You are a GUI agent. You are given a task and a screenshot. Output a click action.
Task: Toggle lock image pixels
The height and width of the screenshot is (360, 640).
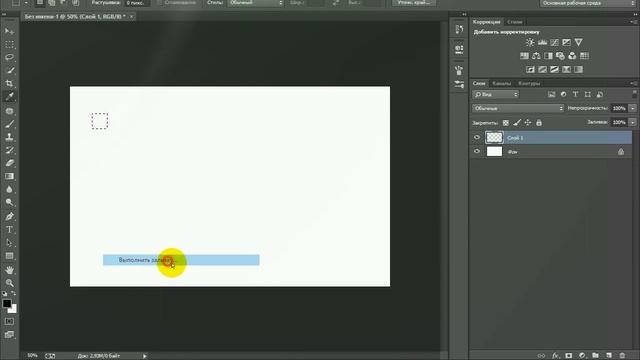pos(517,122)
